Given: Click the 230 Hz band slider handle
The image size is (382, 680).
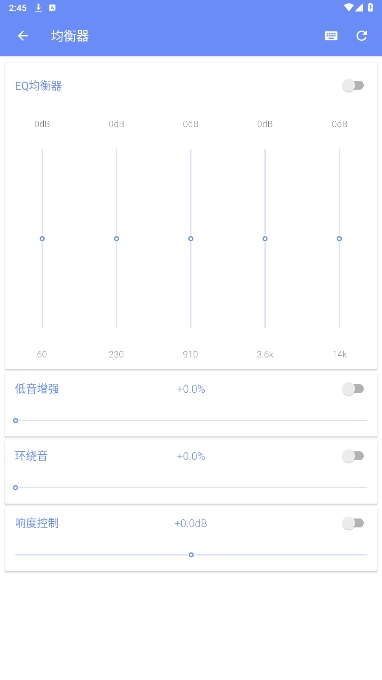Looking at the screenshot, I should [116, 239].
